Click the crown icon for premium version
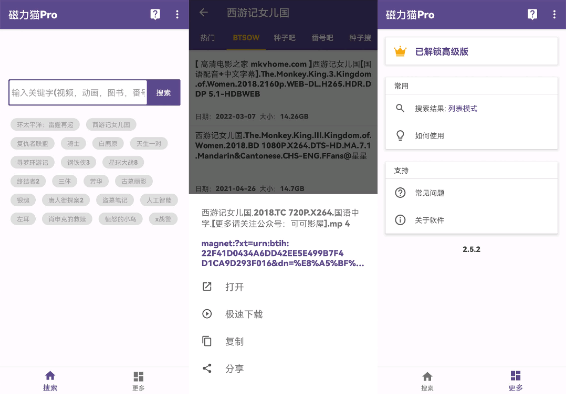 tap(400, 52)
